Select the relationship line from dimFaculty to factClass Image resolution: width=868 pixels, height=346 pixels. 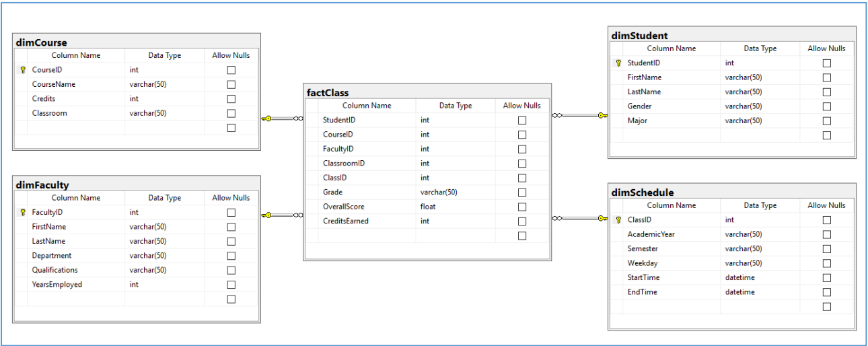282,215
